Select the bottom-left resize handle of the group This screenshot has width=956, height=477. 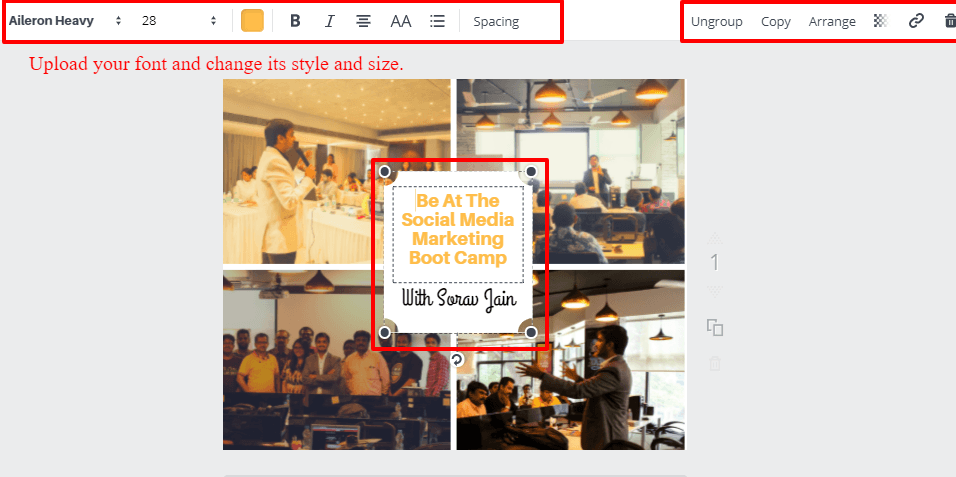pyautogui.click(x=385, y=332)
